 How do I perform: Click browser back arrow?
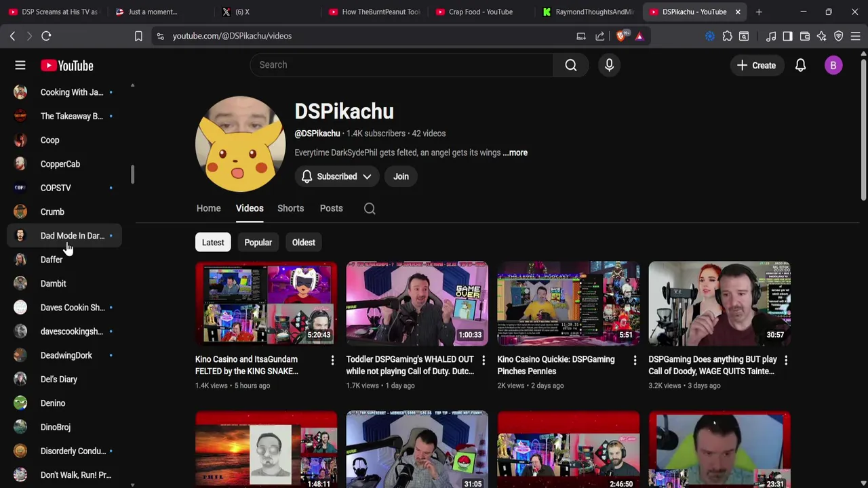coord(12,36)
